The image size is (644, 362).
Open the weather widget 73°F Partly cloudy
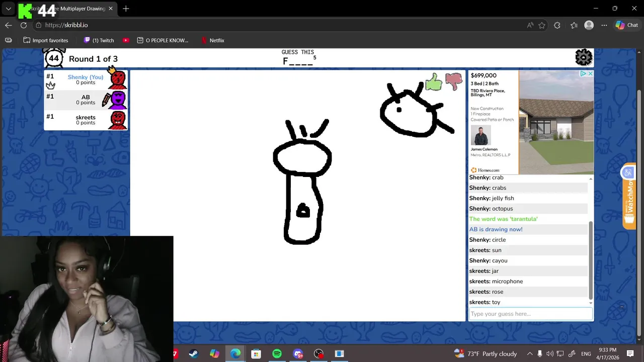pos(485,354)
